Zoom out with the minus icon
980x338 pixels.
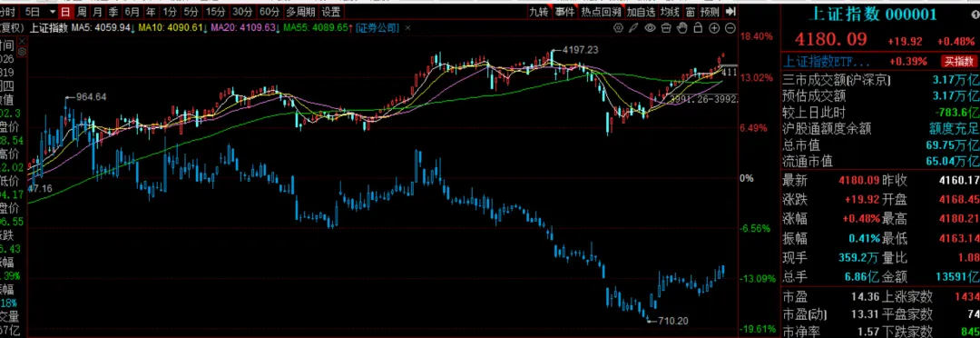pyautogui.click(x=730, y=28)
